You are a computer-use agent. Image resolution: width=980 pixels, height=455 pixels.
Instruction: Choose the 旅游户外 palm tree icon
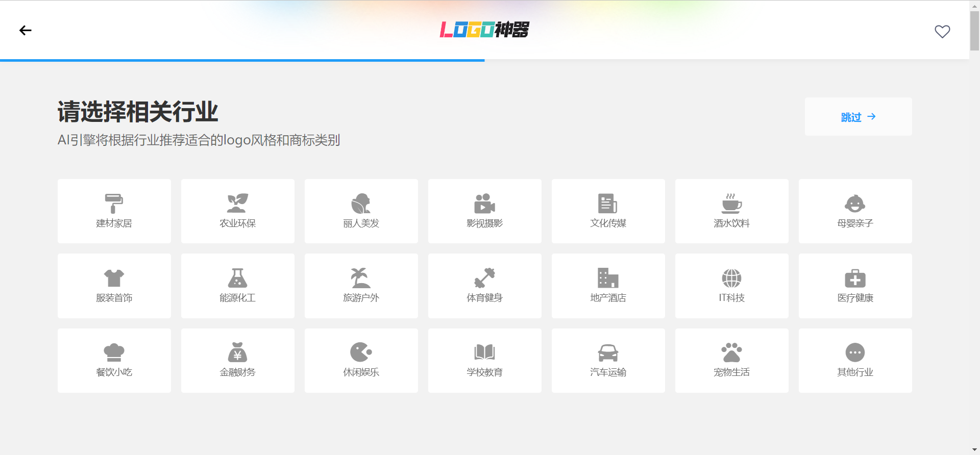[x=361, y=278]
